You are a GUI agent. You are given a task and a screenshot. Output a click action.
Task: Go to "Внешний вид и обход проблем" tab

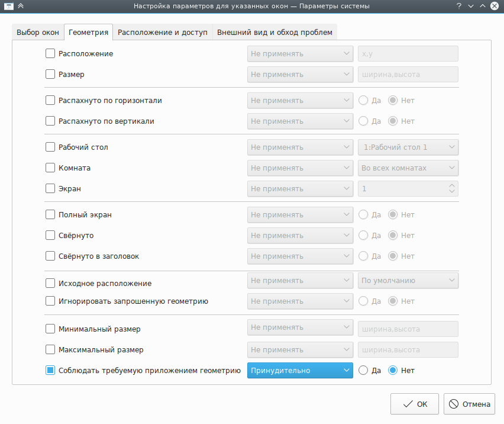(x=274, y=33)
